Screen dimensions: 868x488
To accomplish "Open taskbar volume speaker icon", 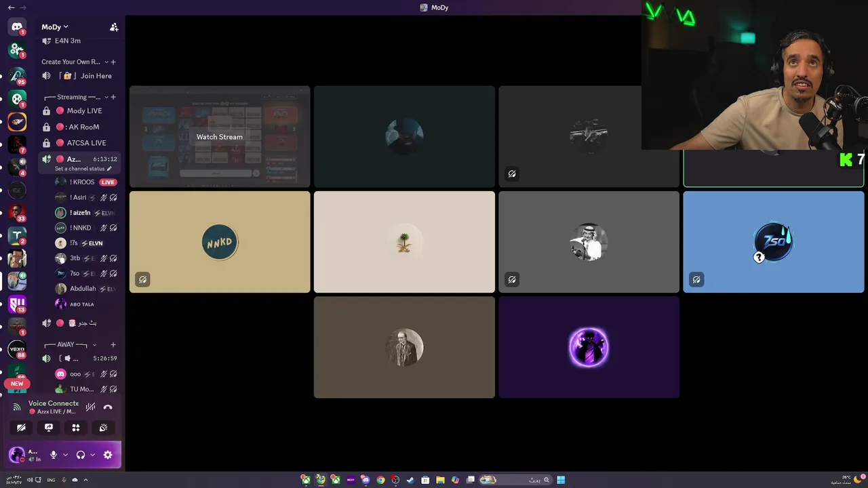I will 30,480.
